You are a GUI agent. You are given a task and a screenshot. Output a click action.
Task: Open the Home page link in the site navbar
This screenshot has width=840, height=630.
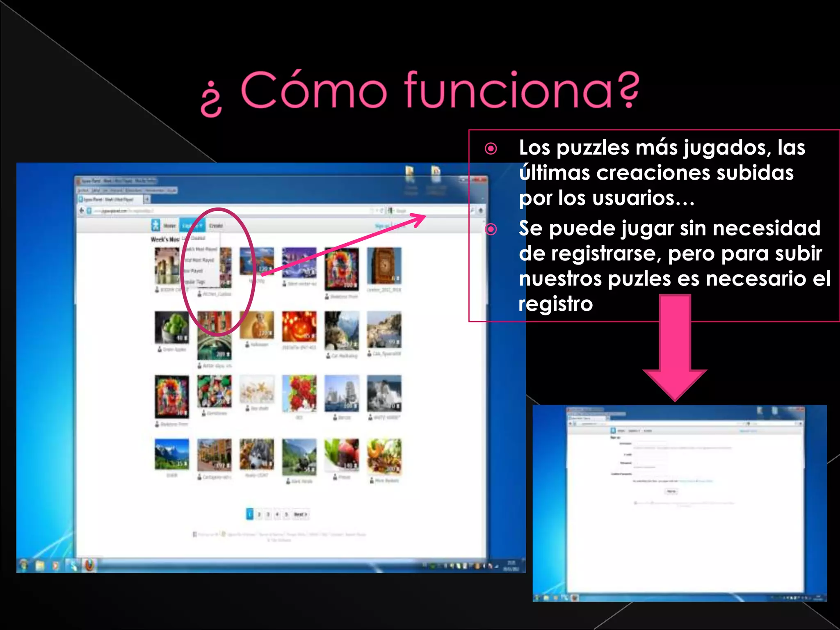coord(169,226)
